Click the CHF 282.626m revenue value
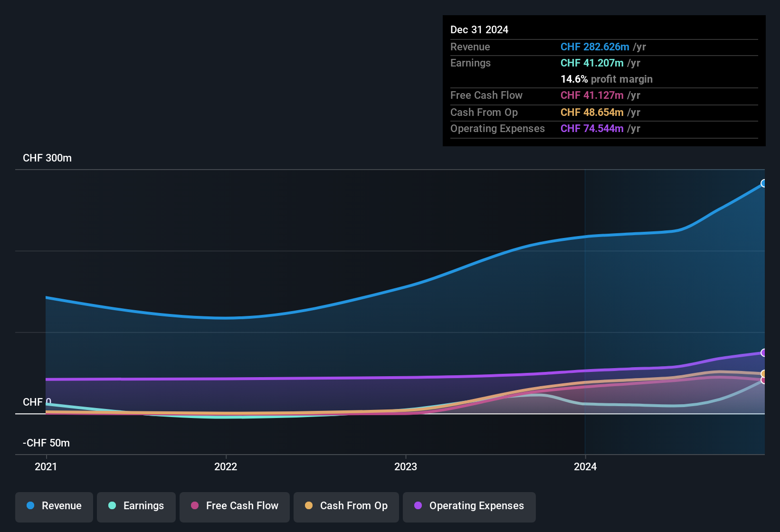This screenshot has height=532, width=780. (595, 47)
